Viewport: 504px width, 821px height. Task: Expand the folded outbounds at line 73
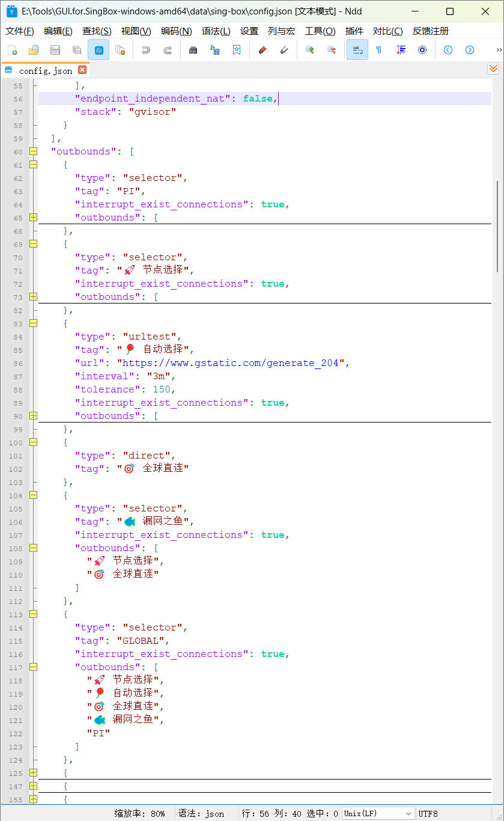point(33,297)
